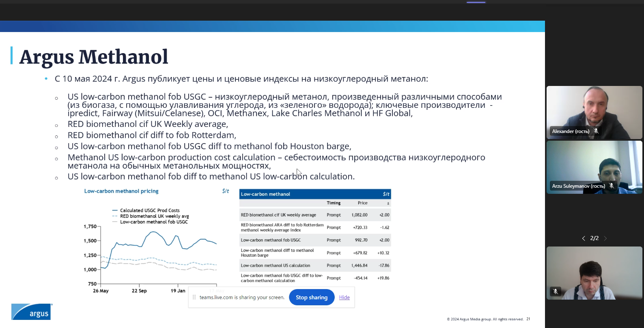The width and height of the screenshot is (644, 328).
Task: Click the Argus logo on slide
Action: [x=32, y=312]
